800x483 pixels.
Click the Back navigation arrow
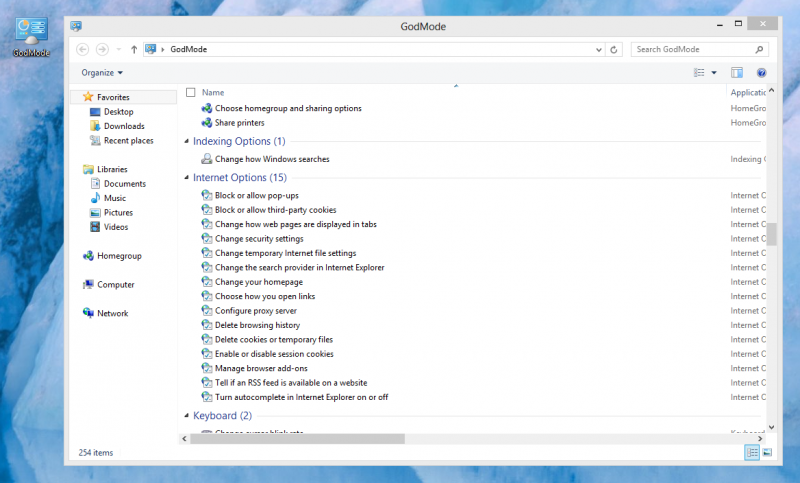tap(82, 49)
